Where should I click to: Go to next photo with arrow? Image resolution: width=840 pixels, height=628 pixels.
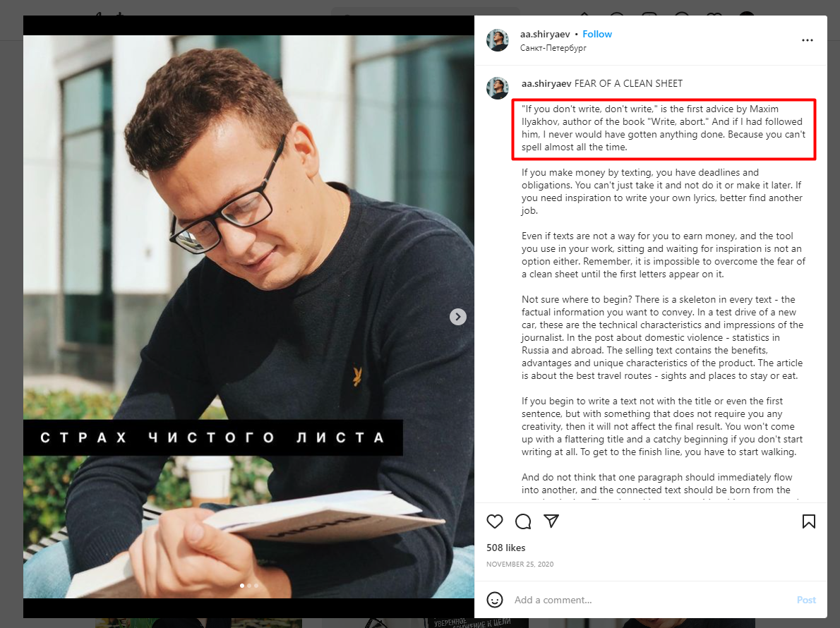tap(457, 316)
